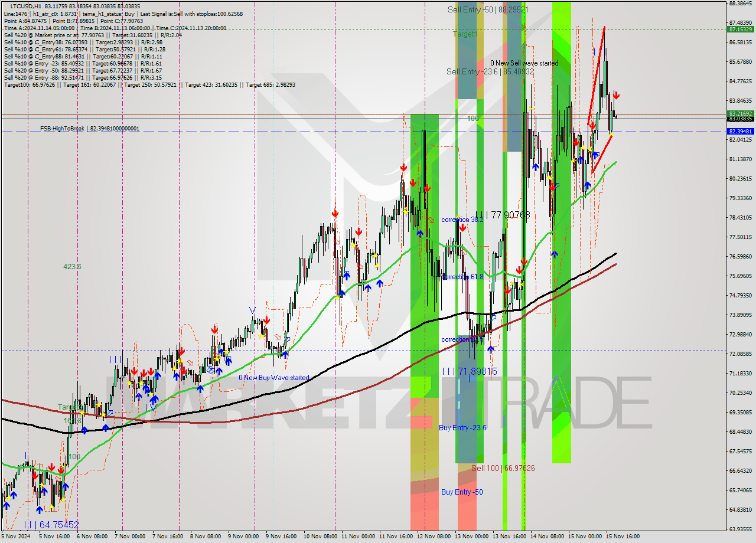Click '14 Nov 08:00' on the time axis
The image size is (756, 543).
click(x=546, y=537)
